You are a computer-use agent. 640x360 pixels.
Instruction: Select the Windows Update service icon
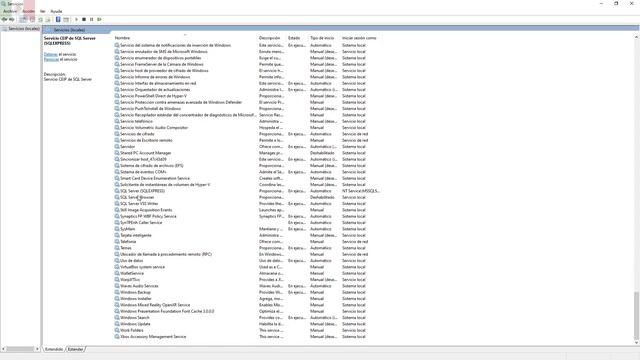pos(117,324)
